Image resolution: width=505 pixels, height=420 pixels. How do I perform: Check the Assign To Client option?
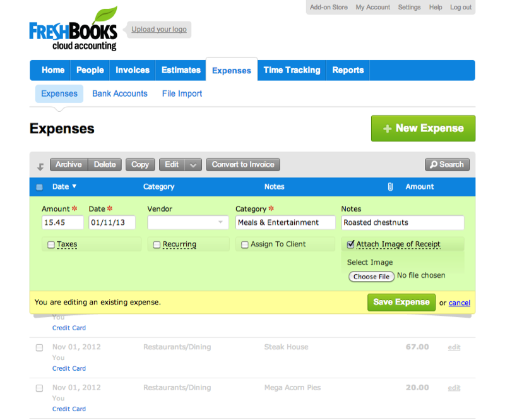(x=245, y=245)
